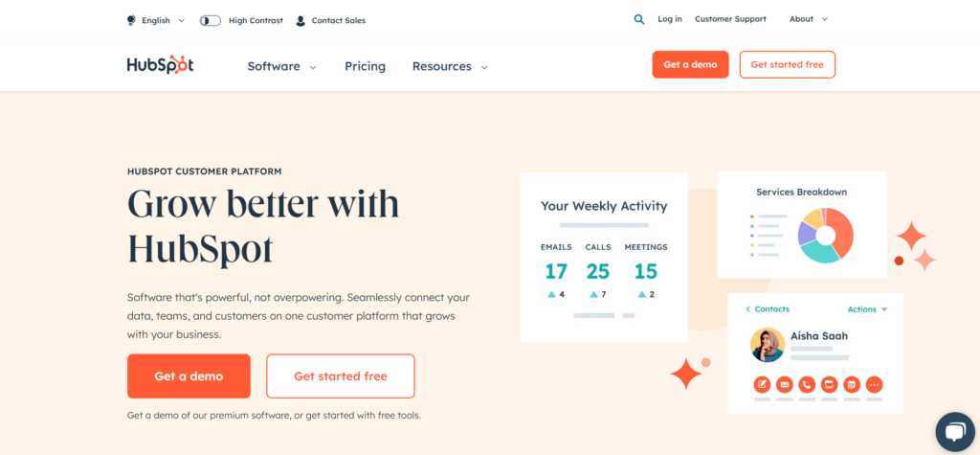Open the Resources menu
This screenshot has width=980, height=455.
pyautogui.click(x=450, y=66)
